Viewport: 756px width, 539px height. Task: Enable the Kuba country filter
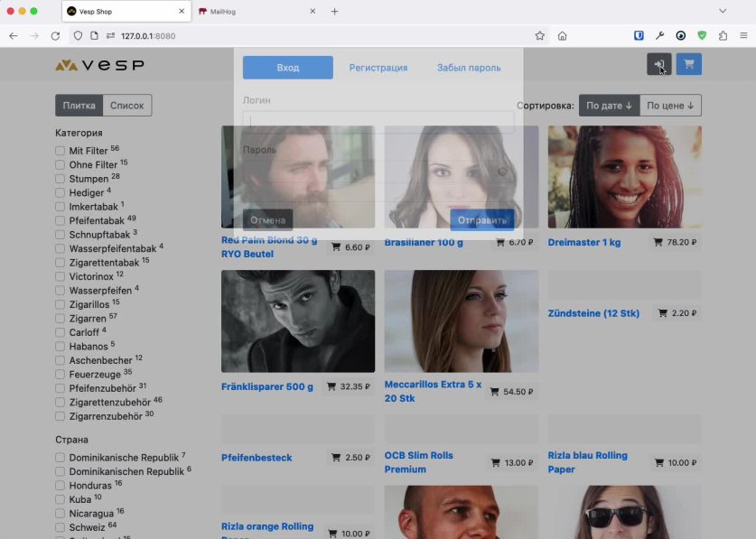coord(60,499)
